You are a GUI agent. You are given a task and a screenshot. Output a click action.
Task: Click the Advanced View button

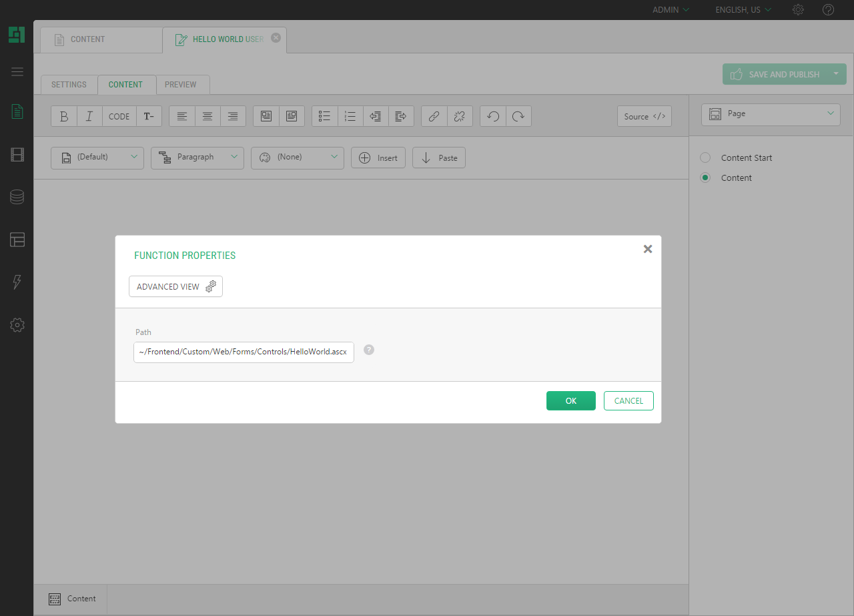175,286
